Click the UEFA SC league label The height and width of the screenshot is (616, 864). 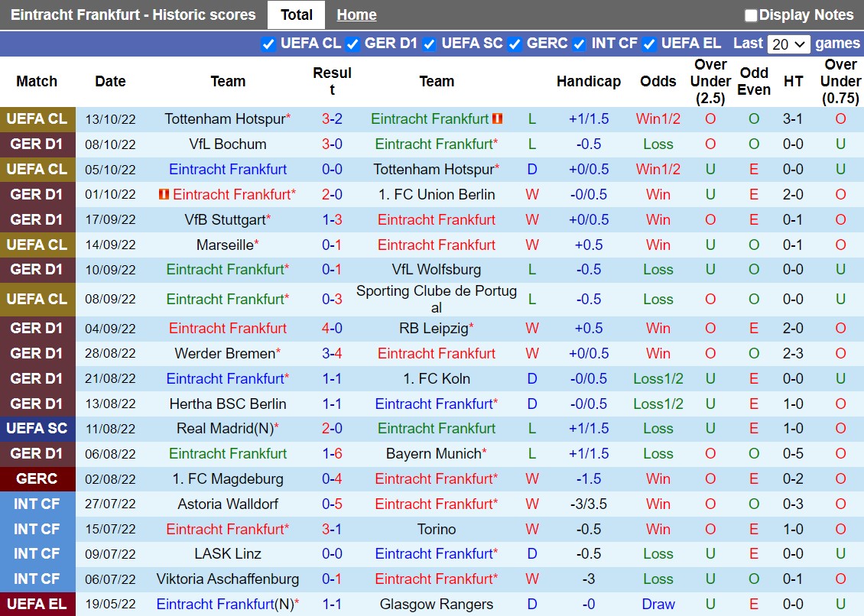pyautogui.click(x=37, y=428)
